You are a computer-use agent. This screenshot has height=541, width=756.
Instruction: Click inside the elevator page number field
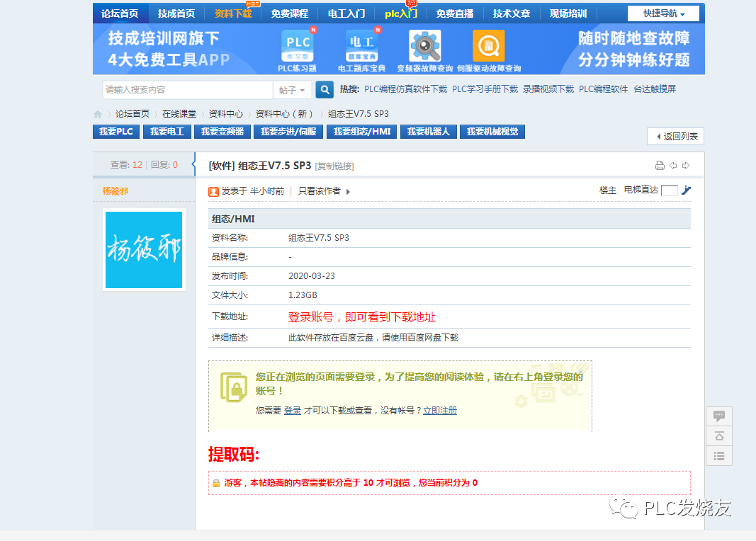(x=670, y=190)
